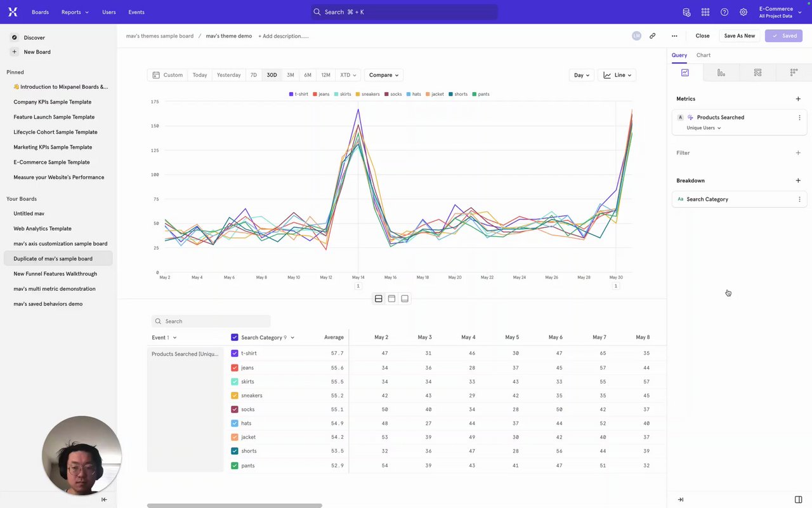This screenshot has height=508, width=812.
Task: Open the Reports menu
Action: point(75,12)
